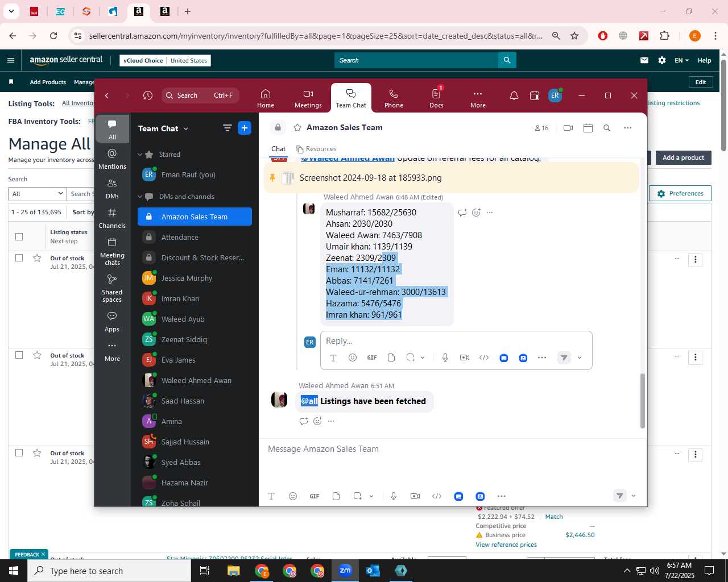Open Mentions in the Zoom sidebar

(x=112, y=159)
